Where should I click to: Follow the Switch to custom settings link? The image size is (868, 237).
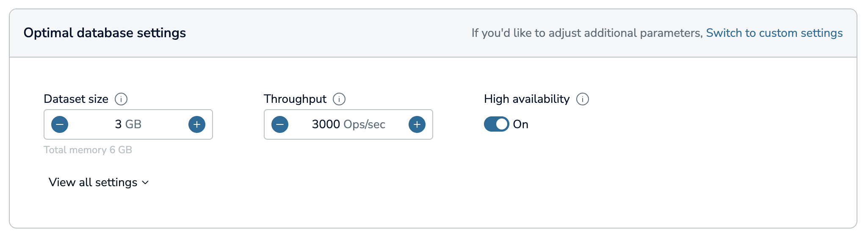coord(774,33)
